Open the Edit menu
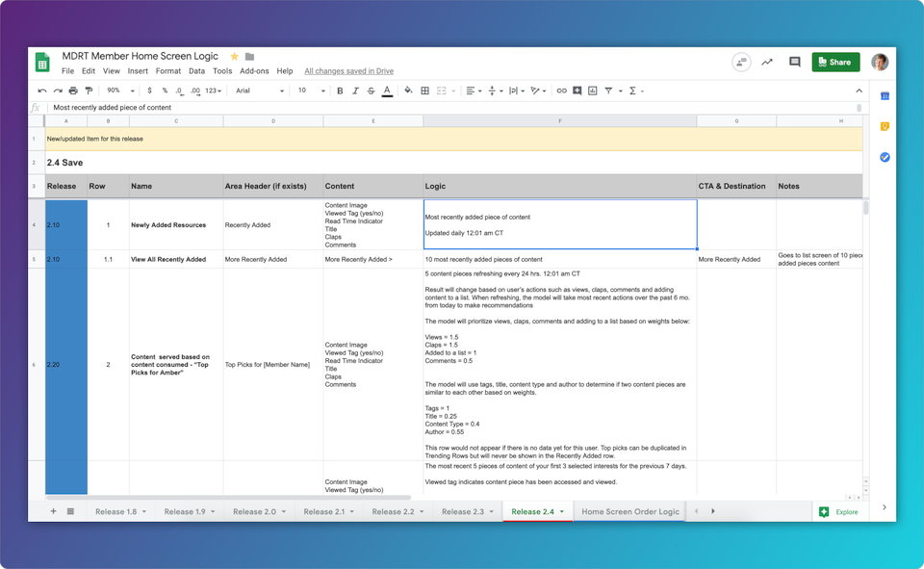Image resolution: width=924 pixels, height=569 pixels. point(89,70)
